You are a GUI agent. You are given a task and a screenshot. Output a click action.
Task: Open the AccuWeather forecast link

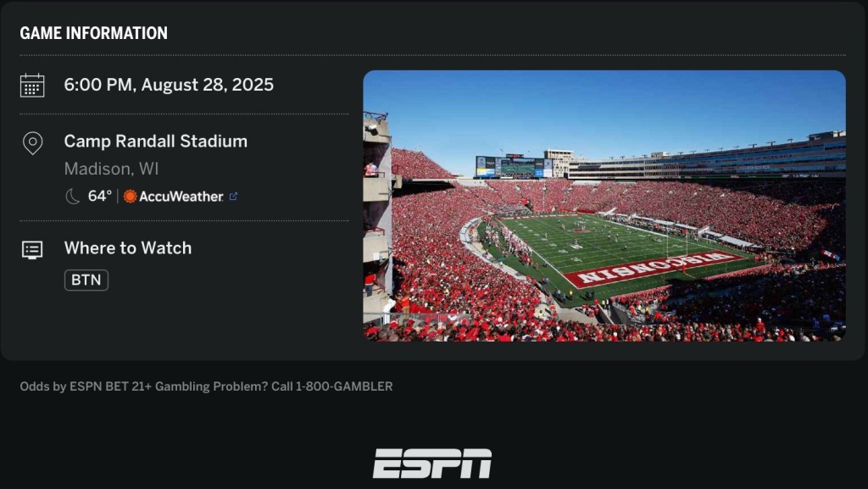click(181, 197)
